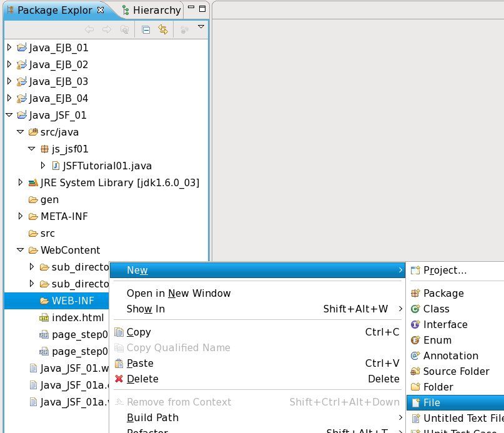The height and width of the screenshot is (433, 504).
Task: Select Annotation in the New submenu
Action: click(x=450, y=356)
